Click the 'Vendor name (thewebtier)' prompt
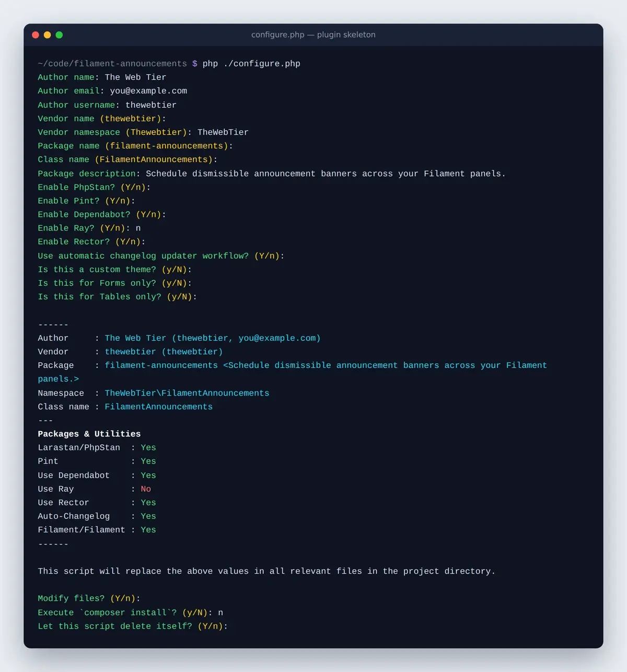The image size is (627, 672). pos(102,119)
